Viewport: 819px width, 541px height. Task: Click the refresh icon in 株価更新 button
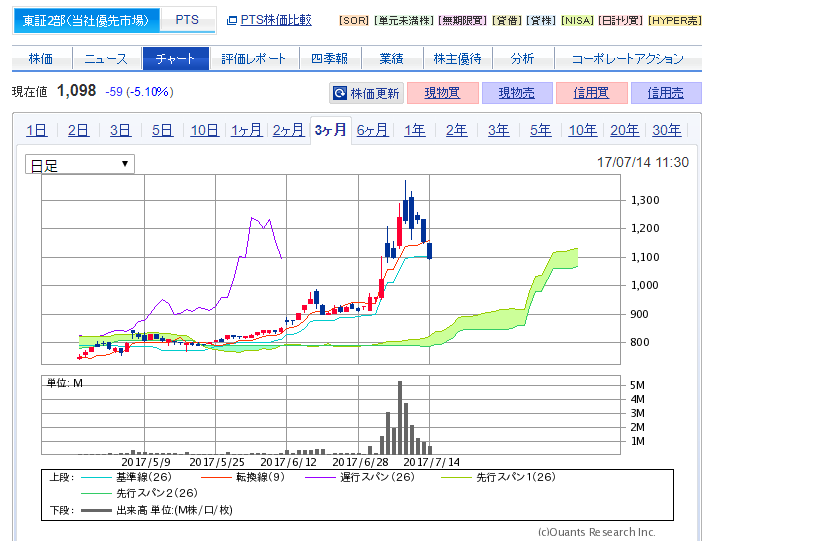tap(340, 93)
